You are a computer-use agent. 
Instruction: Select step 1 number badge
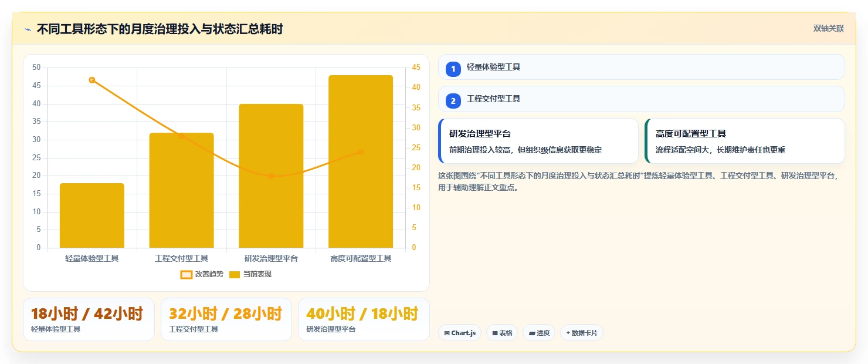point(453,69)
